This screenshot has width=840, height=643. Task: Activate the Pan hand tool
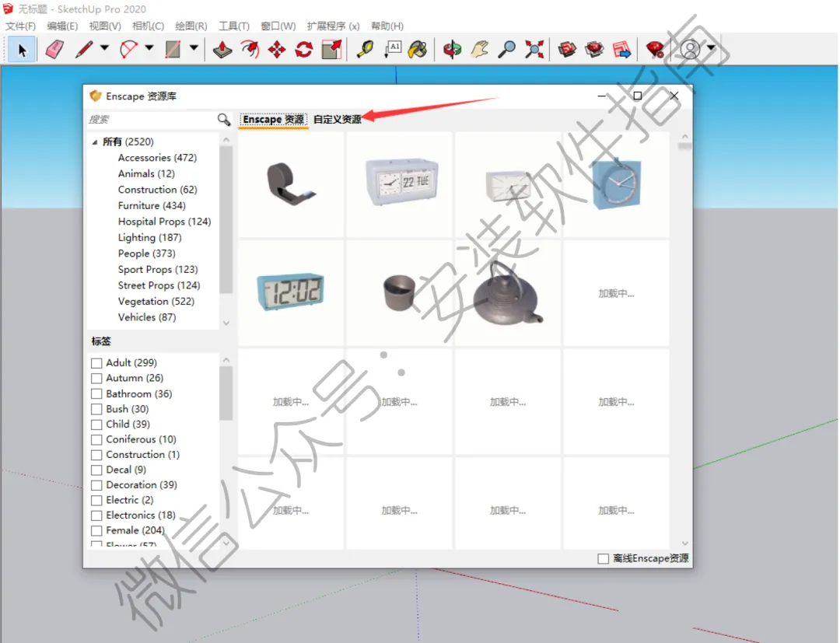point(479,50)
